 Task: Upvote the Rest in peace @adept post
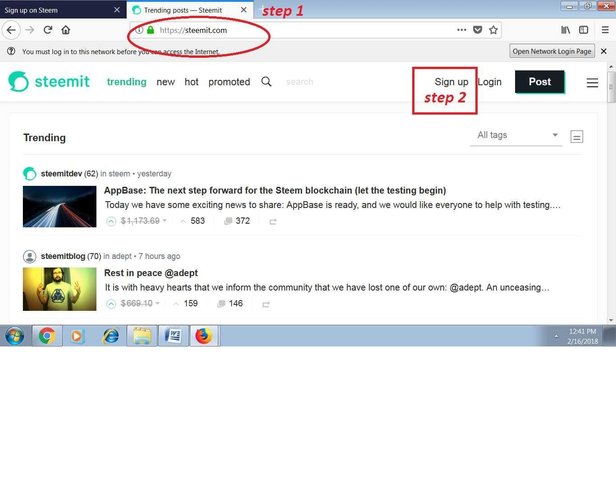click(x=111, y=304)
